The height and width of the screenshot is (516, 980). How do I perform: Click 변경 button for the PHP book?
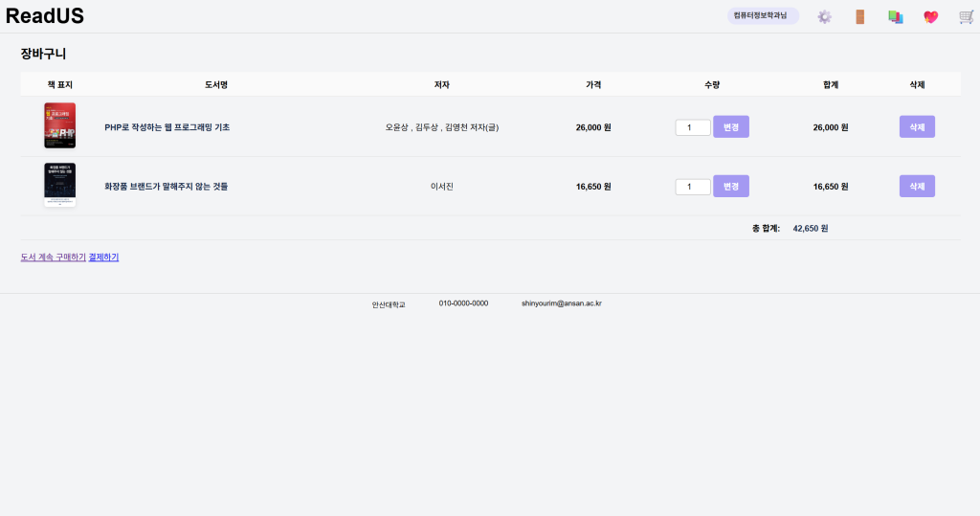731,127
